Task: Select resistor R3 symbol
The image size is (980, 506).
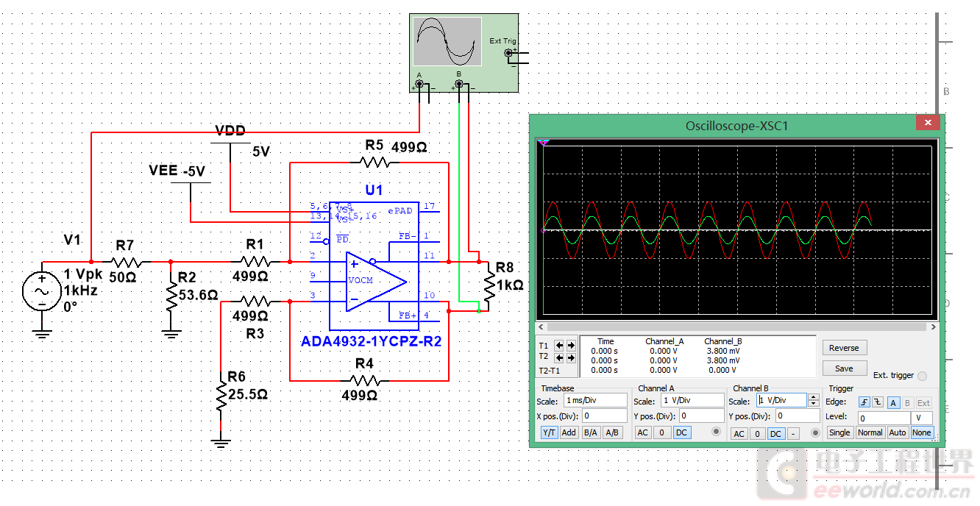Action: (255, 301)
